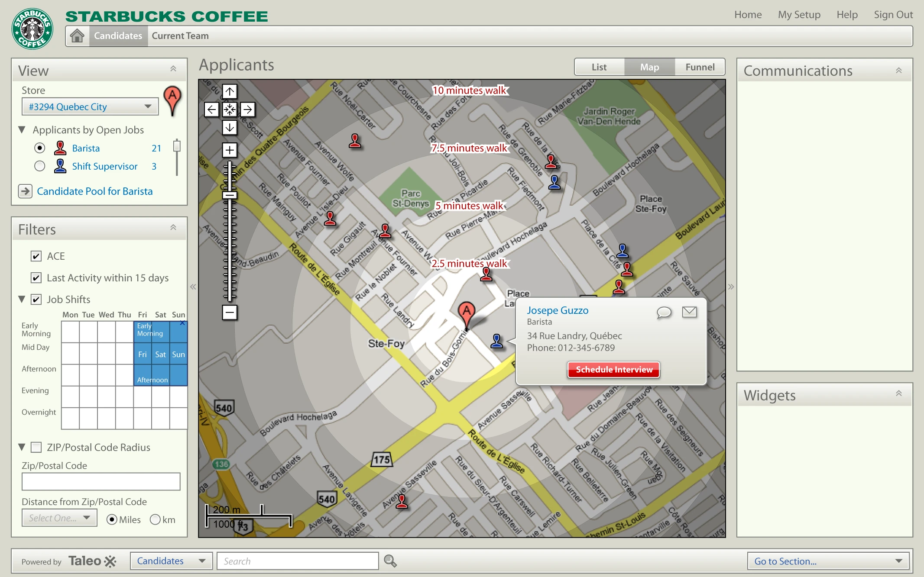Click red applicant pin on Avenue Sasseville

pos(402,501)
